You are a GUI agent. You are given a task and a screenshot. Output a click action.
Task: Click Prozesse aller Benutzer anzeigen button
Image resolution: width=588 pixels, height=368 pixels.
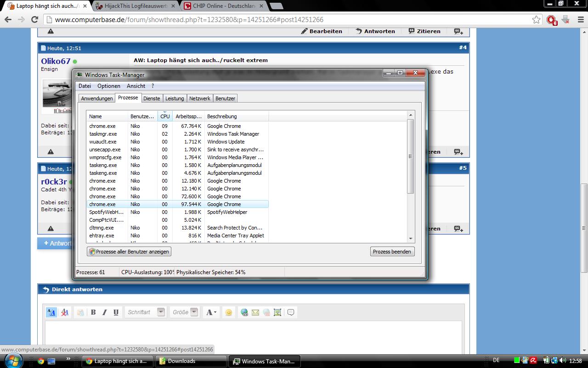pos(129,252)
